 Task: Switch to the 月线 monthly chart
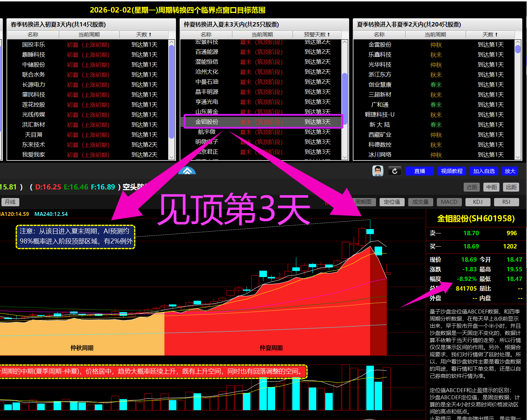tap(10, 202)
